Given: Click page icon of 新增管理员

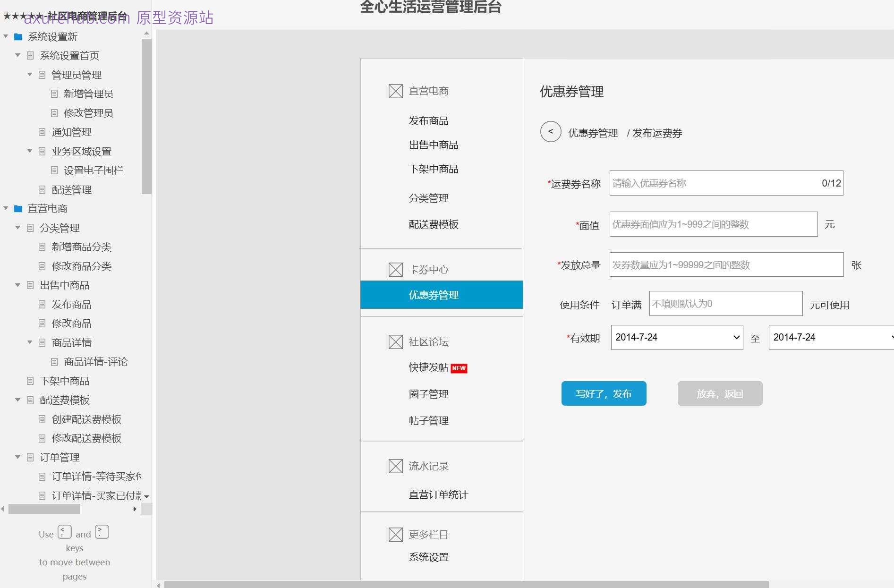Looking at the screenshot, I should click(54, 94).
